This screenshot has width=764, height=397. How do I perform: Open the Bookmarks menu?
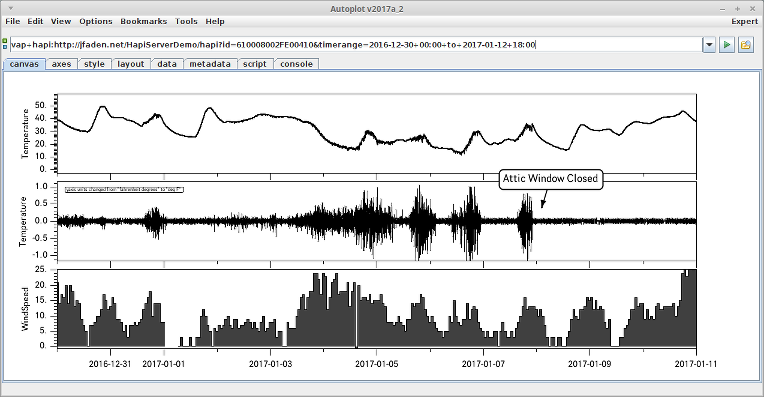pyautogui.click(x=144, y=21)
